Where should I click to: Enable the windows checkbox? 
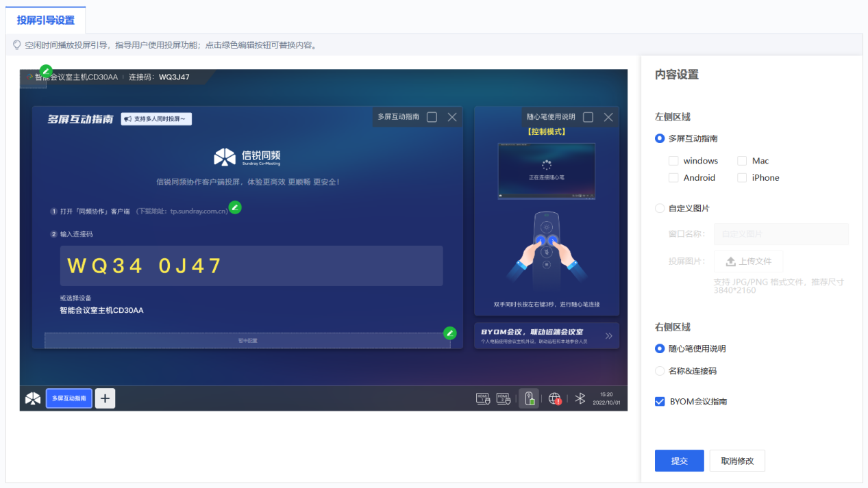[x=673, y=161]
